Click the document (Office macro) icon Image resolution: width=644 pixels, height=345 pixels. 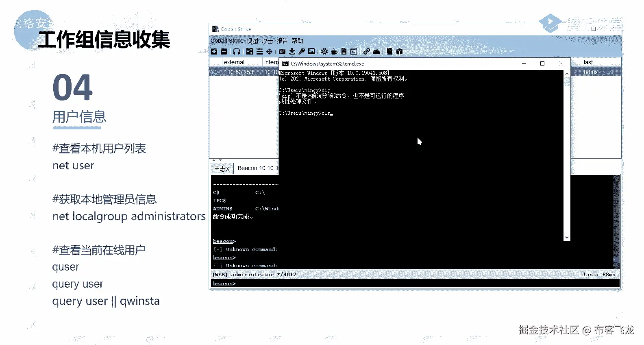[344, 51]
